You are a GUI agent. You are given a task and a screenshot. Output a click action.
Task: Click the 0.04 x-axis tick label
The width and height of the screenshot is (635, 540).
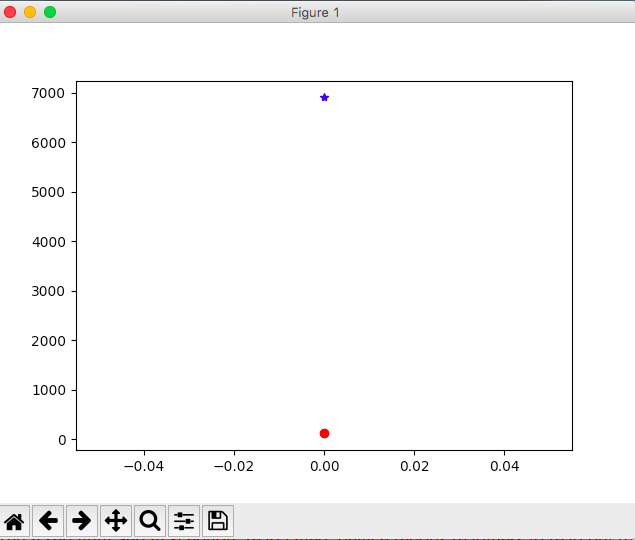click(x=504, y=466)
